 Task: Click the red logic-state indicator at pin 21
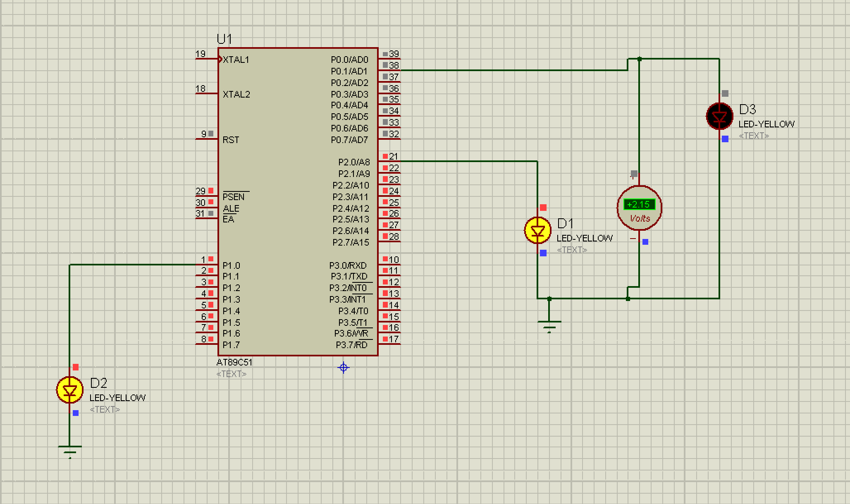coord(385,156)
